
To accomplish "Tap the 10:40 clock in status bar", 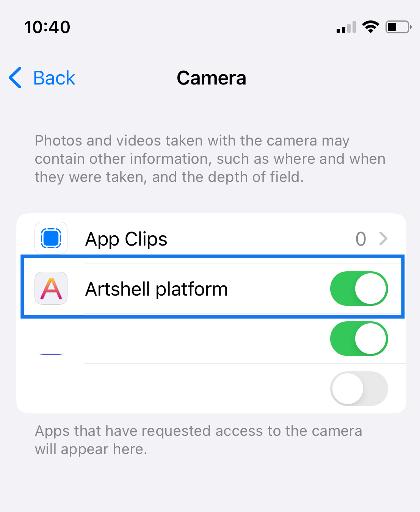I will (47, 27).
